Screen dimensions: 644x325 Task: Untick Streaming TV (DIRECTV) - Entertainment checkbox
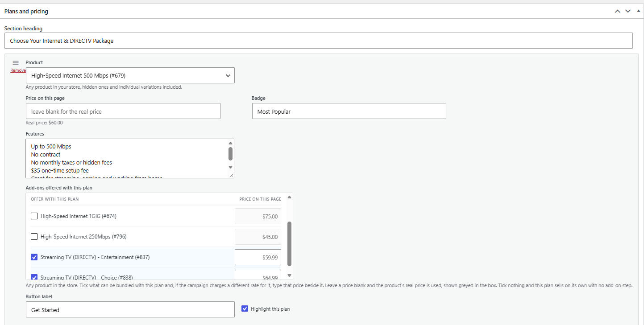[34, 257]
